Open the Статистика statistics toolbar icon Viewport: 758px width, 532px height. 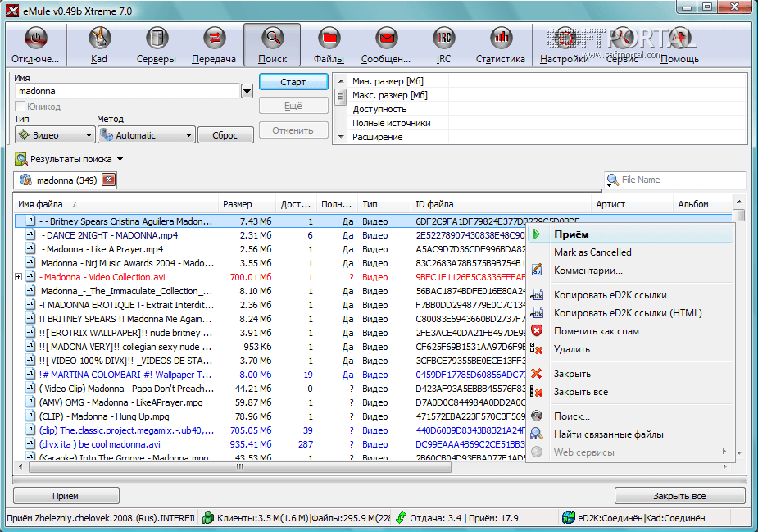pos(501,39)
